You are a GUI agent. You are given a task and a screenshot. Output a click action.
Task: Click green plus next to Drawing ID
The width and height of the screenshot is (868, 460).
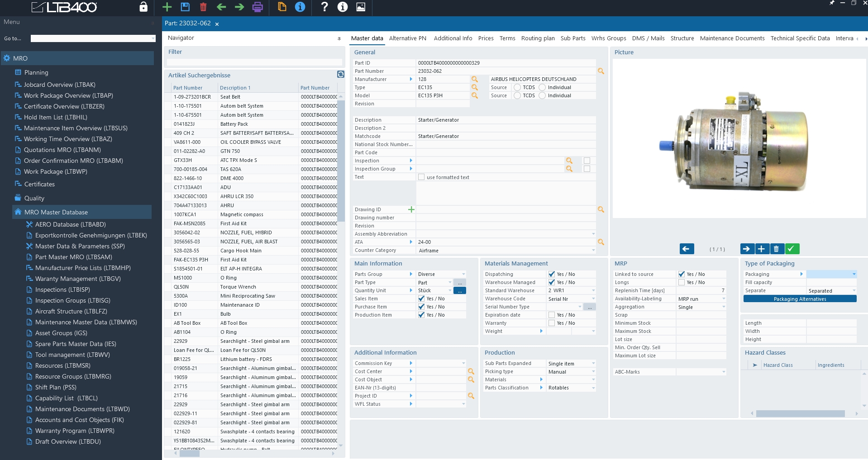(x=411, y=209)
